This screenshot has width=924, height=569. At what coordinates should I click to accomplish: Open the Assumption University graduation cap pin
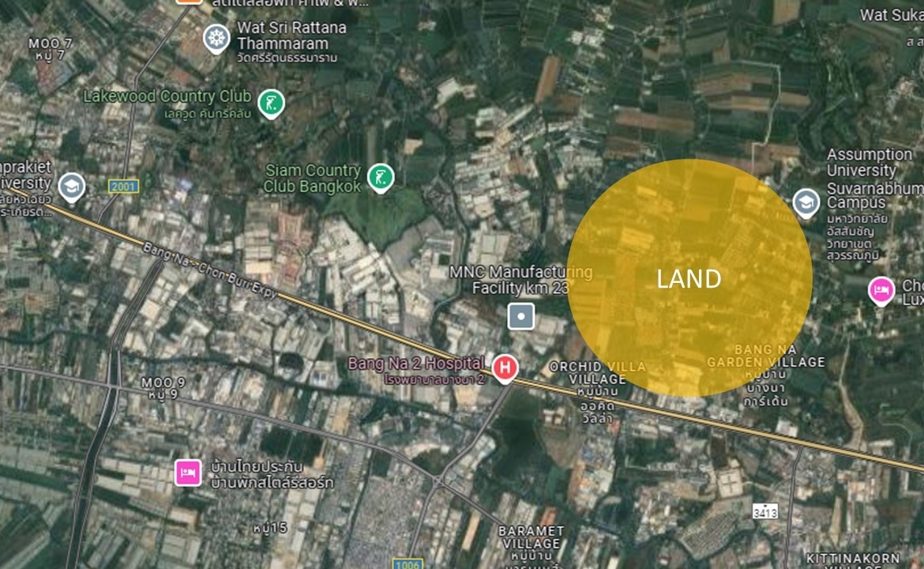pos(806,203)
